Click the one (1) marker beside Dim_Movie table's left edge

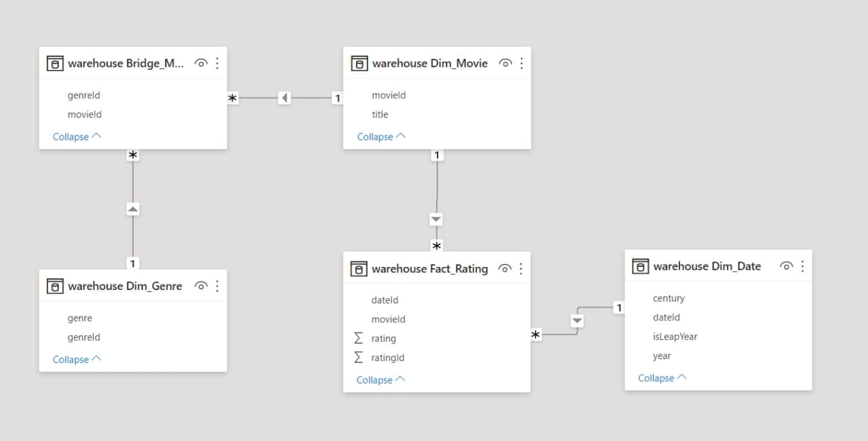337,98
